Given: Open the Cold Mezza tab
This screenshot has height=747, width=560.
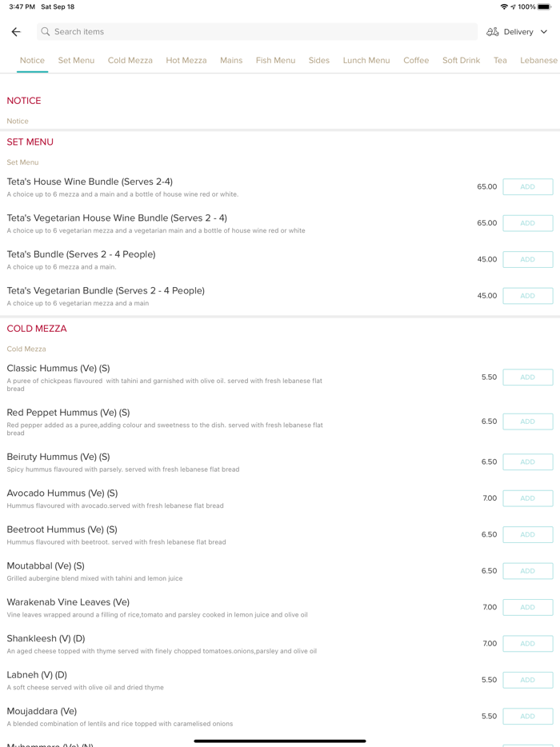Looking at the screenshot, I should tap(130, 60).
